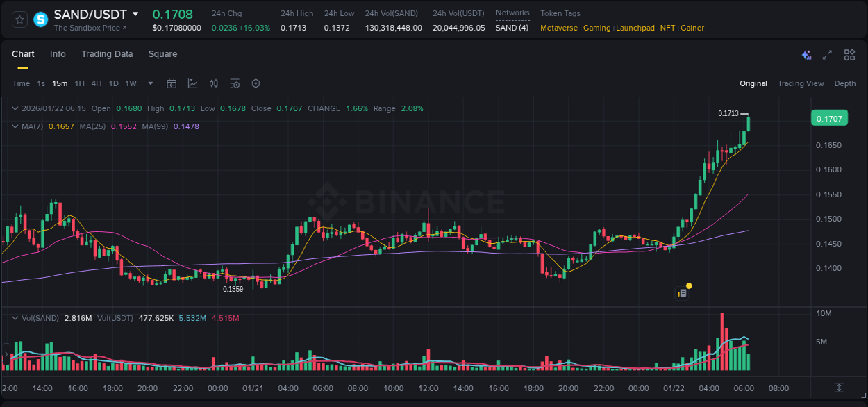Collapse the Vol(SAND) indicator panel
This screenshot has width=868, height=407.
15,317
